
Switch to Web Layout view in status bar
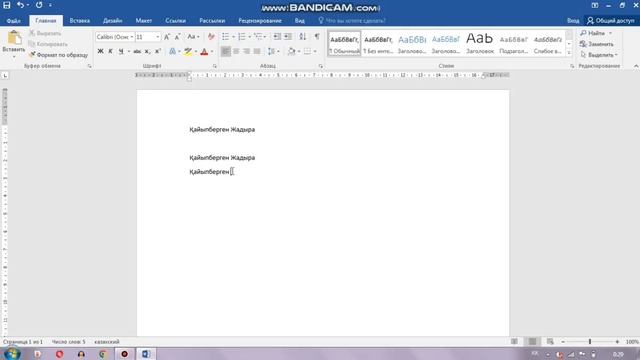[550, 342]
